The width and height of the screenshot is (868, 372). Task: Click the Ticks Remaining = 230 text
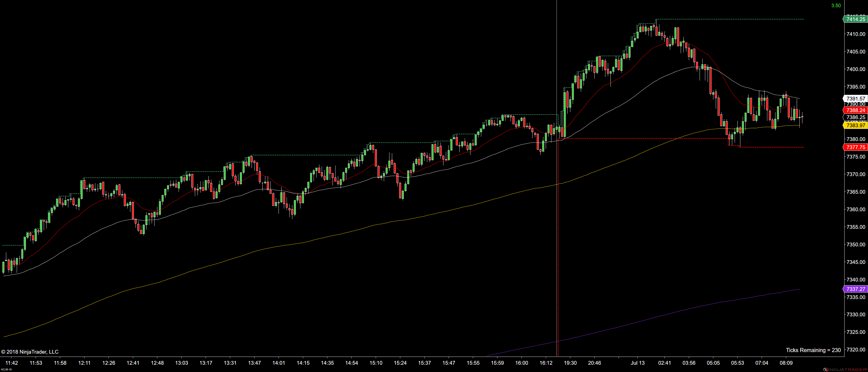pyautogui.click(x=813, y=350)
